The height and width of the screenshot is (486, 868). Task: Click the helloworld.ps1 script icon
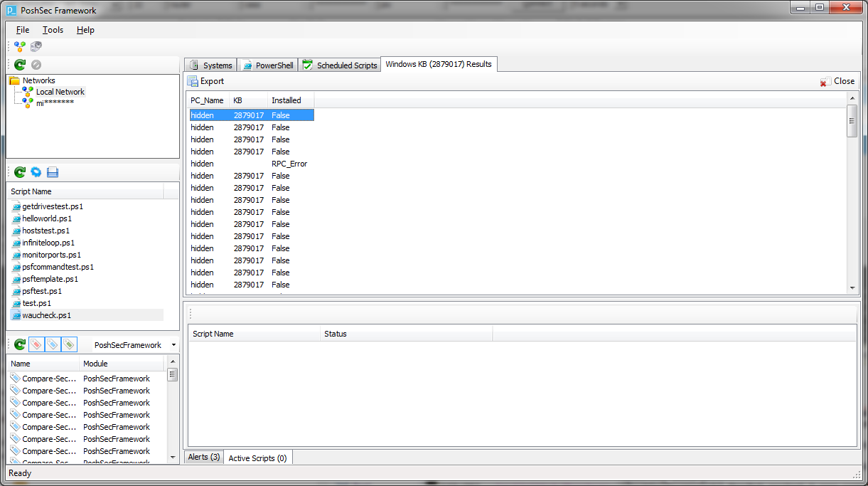pyautogui.click(x=16, y=218)
